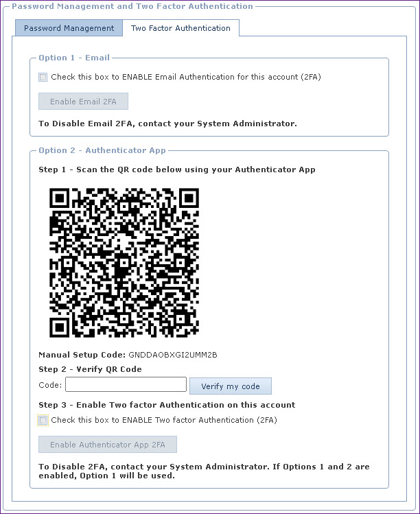
Task: Click the Disable Email 2FA administrator notice
Action: (x=167, y=124)
